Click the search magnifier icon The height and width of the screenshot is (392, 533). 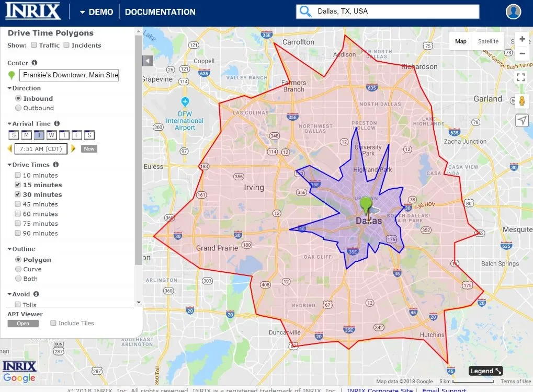coord(305,11)
